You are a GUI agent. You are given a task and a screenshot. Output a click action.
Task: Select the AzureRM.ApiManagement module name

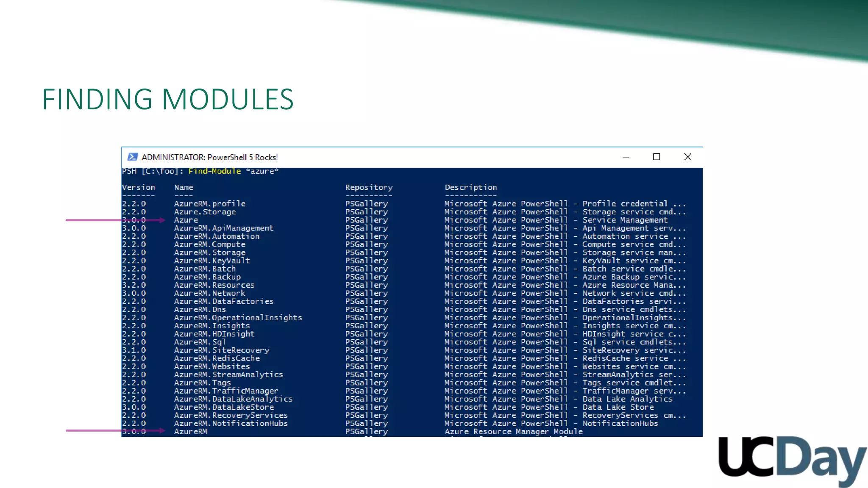click(x=224, y=228)
